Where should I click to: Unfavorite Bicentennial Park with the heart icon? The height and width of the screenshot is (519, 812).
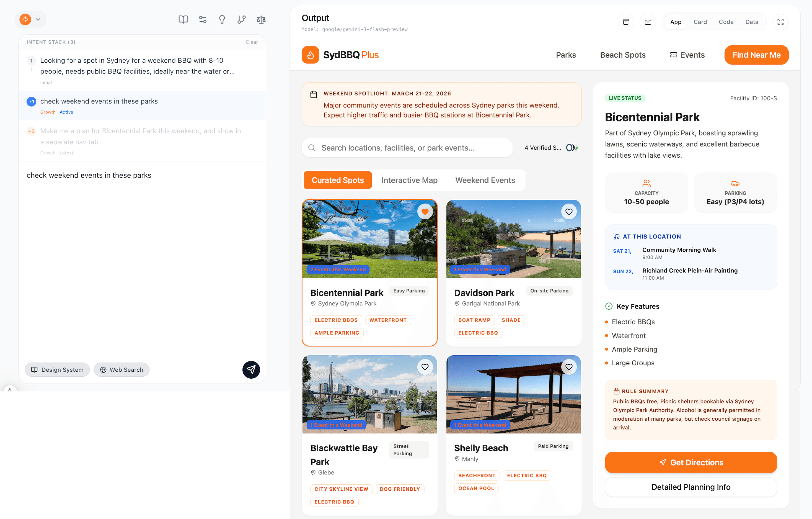coord(425,212)
